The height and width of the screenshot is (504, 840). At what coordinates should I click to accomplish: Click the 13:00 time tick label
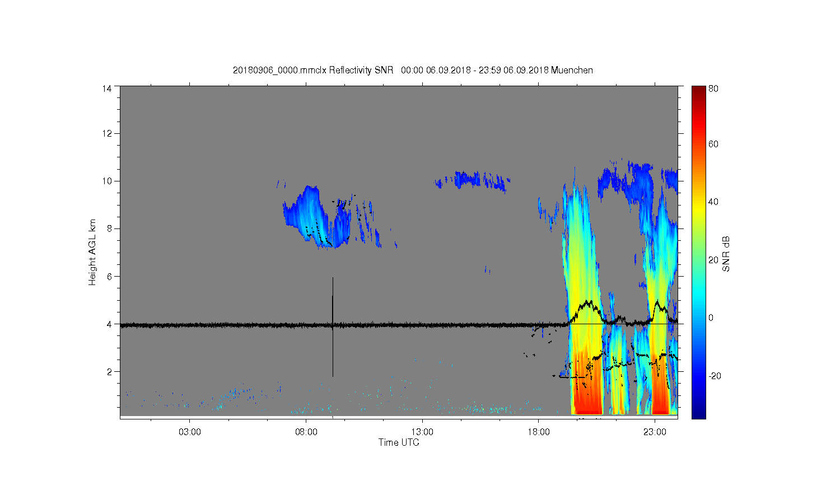pos(422,432)
